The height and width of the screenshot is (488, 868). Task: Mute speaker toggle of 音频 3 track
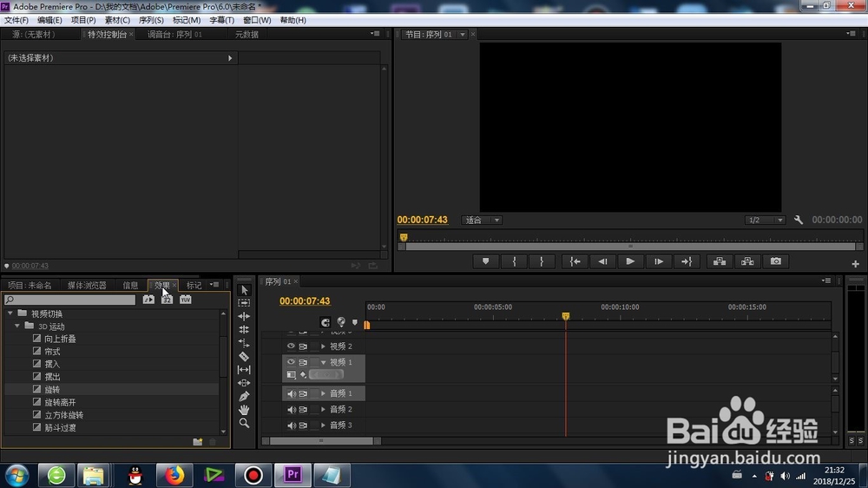pyautogui.click(x=291, y=425)
